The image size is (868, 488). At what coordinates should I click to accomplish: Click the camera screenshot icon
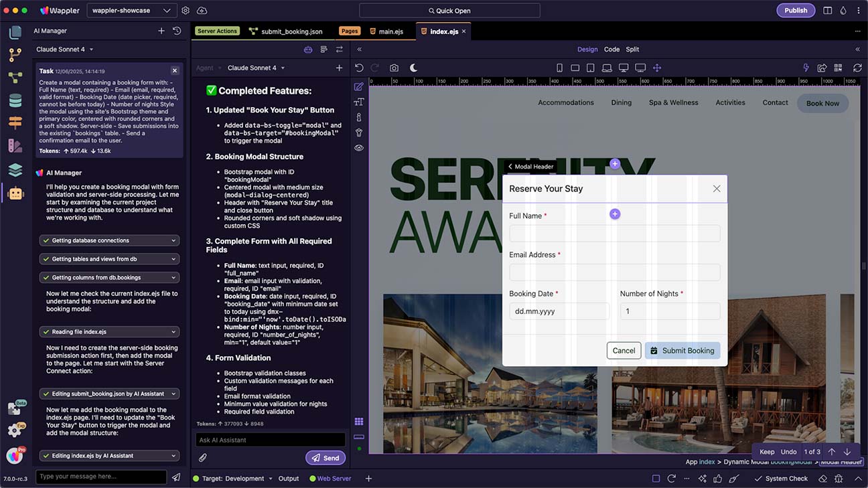pyautogui.click(x=394, y=68)
